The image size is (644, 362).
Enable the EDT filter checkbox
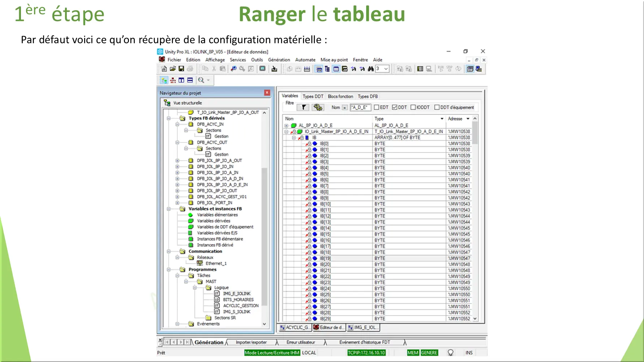pos(376,107)
